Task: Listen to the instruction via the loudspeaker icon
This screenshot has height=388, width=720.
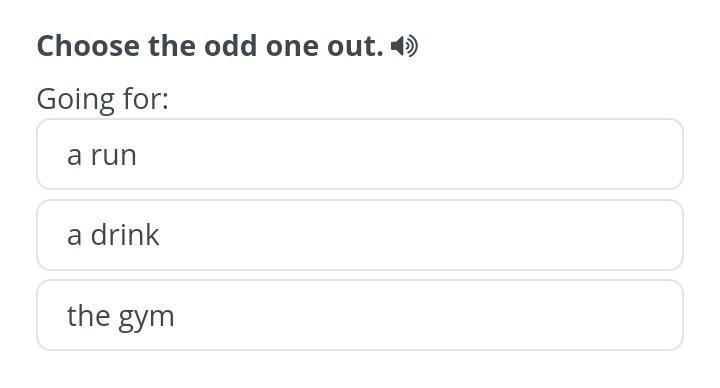Action: [404, 46]
